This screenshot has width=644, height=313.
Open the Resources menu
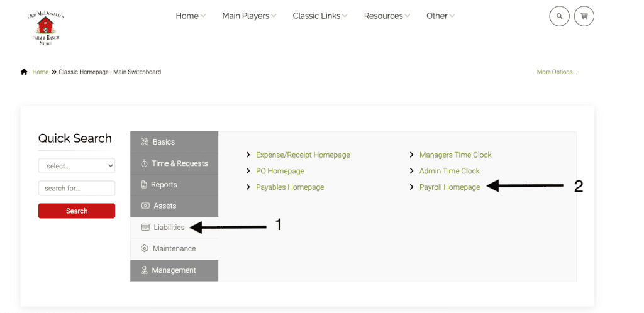tap(387, 16)
